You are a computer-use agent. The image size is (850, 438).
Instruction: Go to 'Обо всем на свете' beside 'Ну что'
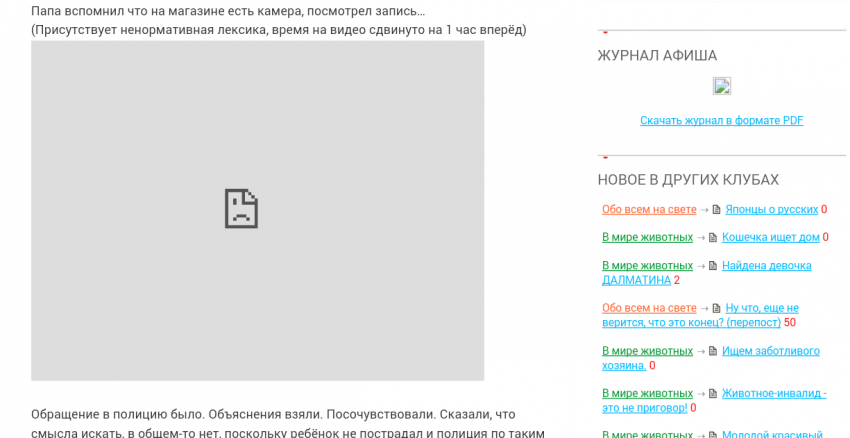pos(648,308)
